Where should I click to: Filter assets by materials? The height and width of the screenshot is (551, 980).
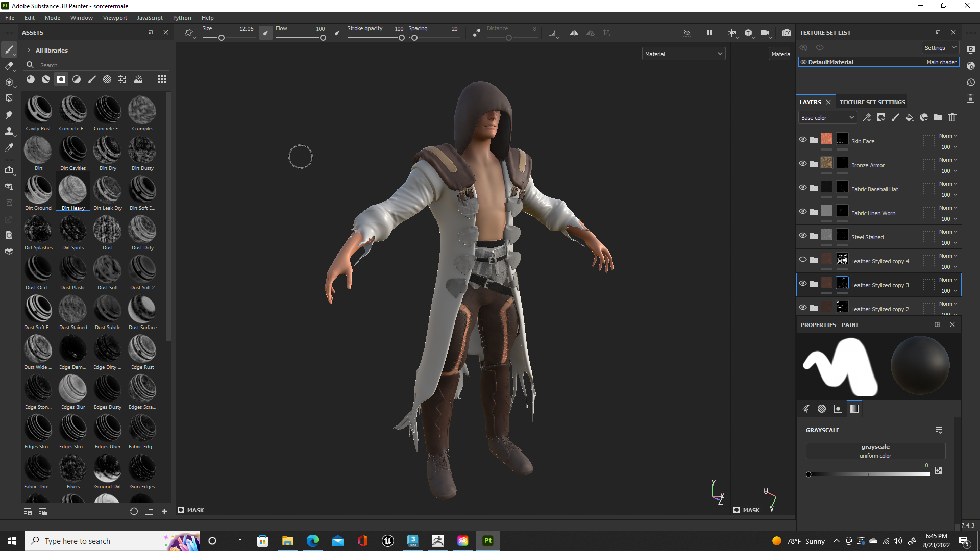tap(31, 79)
